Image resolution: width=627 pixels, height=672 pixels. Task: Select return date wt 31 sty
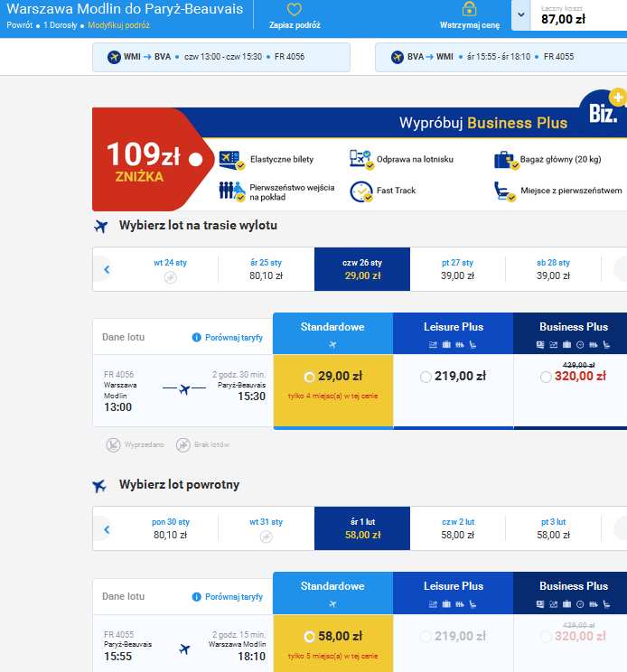pyautogui.click(x=267, y=528)
